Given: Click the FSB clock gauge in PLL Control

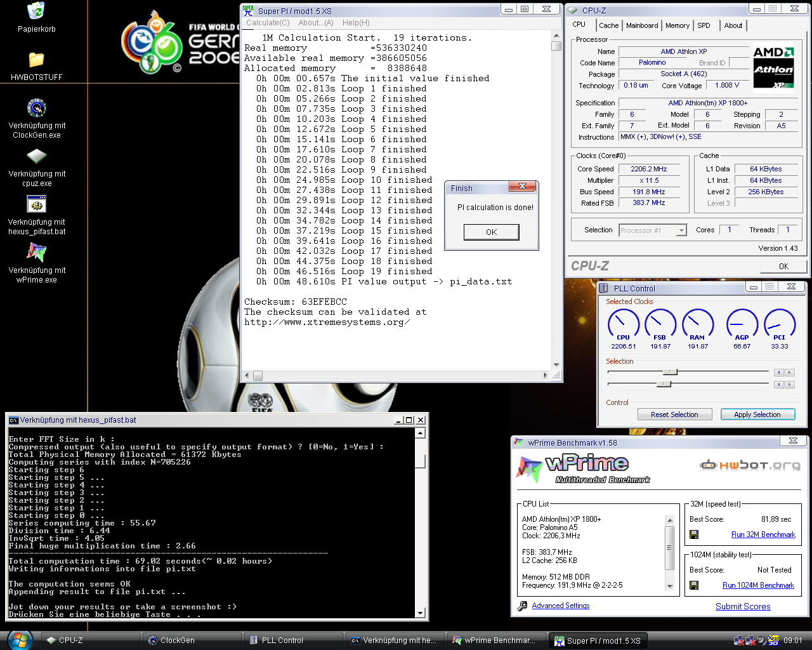Looking at the screenshot, I should (660, 324).
